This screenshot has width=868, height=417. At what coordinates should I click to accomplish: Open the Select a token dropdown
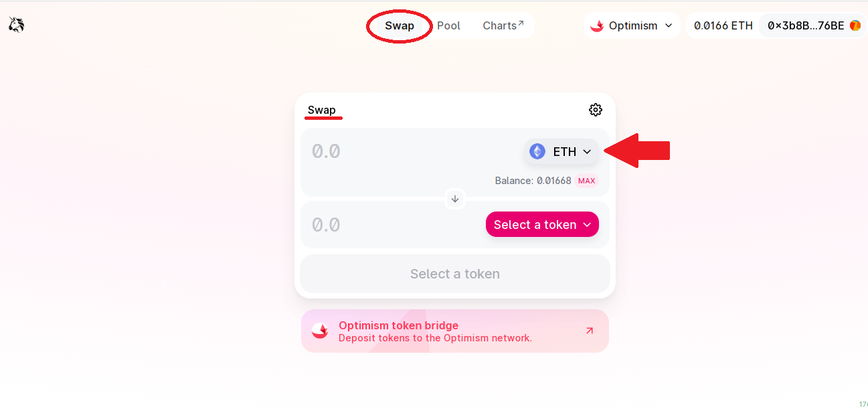(542, 224)
